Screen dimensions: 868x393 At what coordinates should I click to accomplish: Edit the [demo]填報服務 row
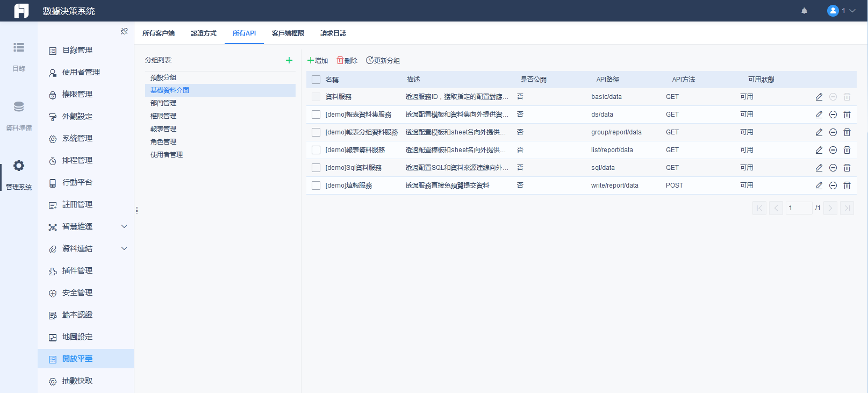pyautogui.click(x=819, y=185)
